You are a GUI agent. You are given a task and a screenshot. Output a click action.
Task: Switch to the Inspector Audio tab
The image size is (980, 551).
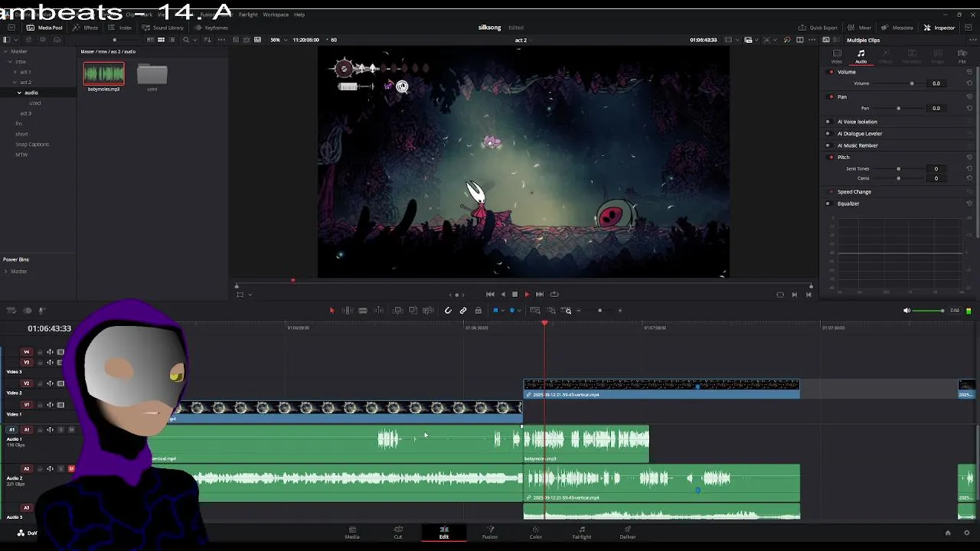click(861, 56)
